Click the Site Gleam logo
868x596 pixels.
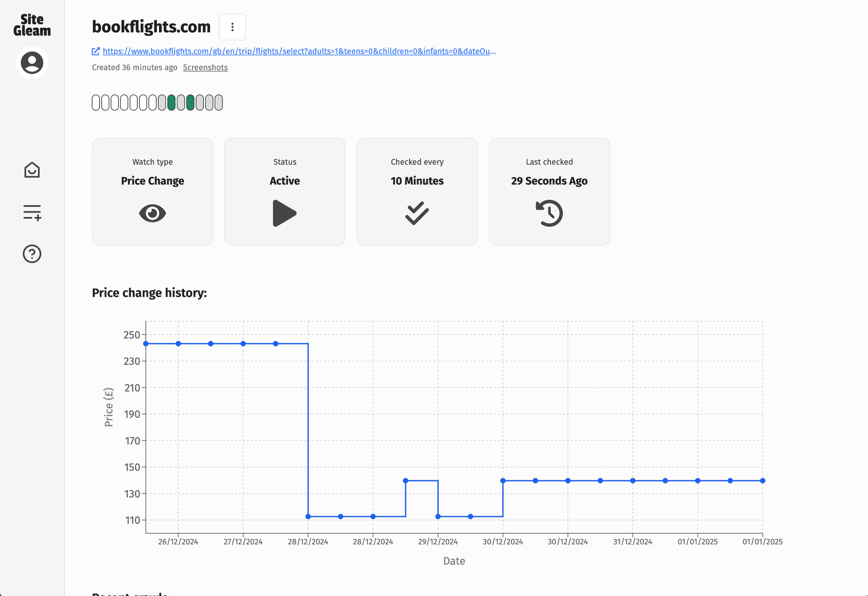[x=32, y=25]
